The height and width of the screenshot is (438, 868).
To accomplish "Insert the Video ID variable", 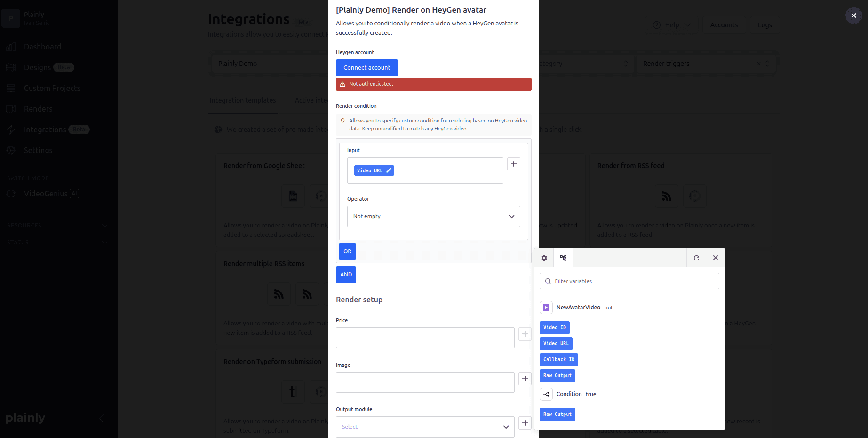I will click(x=554, y=328).
